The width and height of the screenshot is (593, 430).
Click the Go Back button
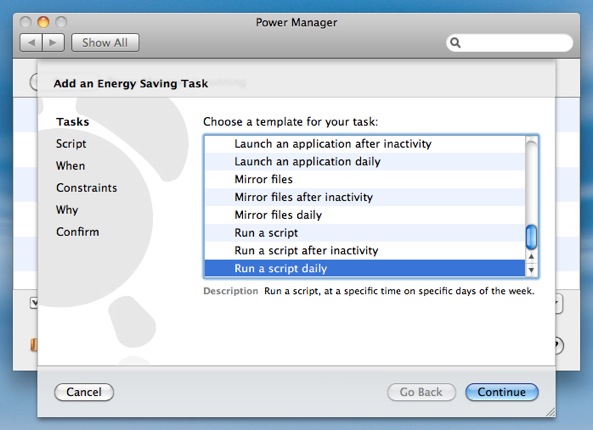[421, 392]
